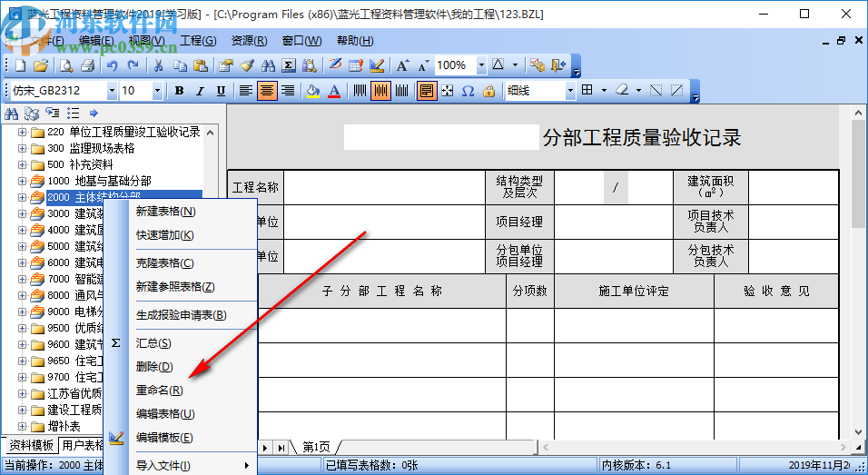Open print preview from the toolbar

66,65
